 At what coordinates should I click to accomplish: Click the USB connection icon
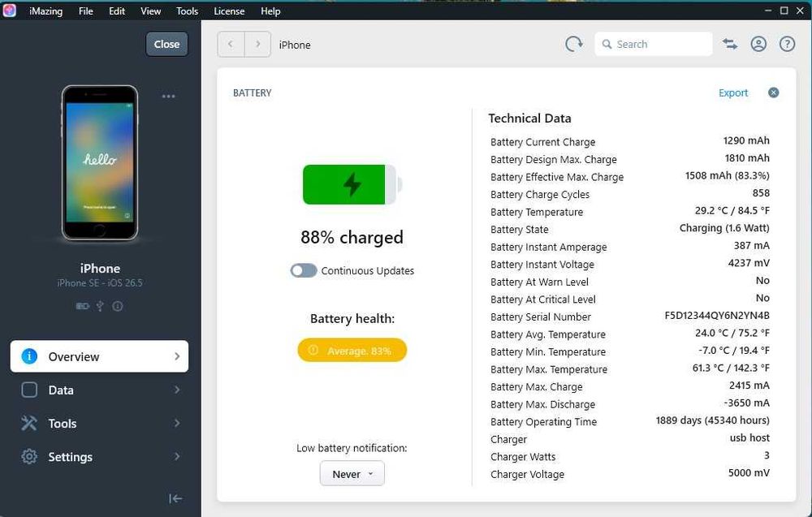[100, 306]
